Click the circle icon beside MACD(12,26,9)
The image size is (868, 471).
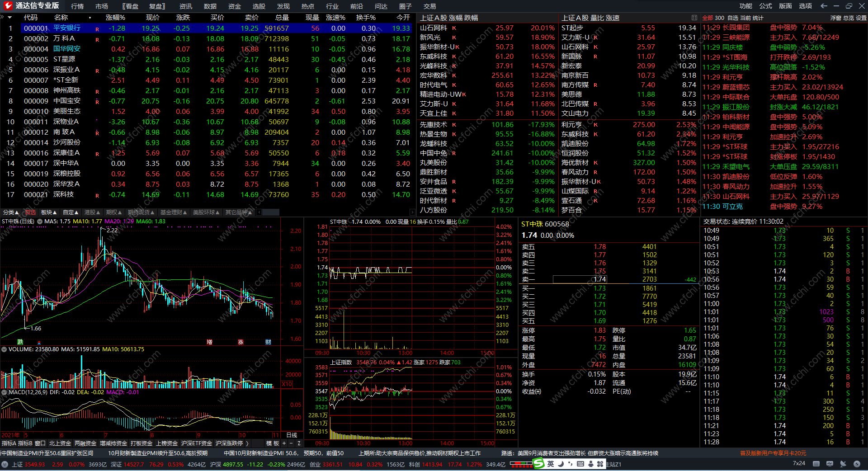(4, 392)
